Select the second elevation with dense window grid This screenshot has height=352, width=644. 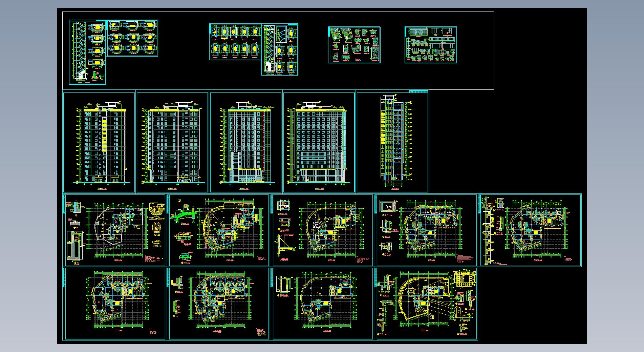click(x=172, y=142)
